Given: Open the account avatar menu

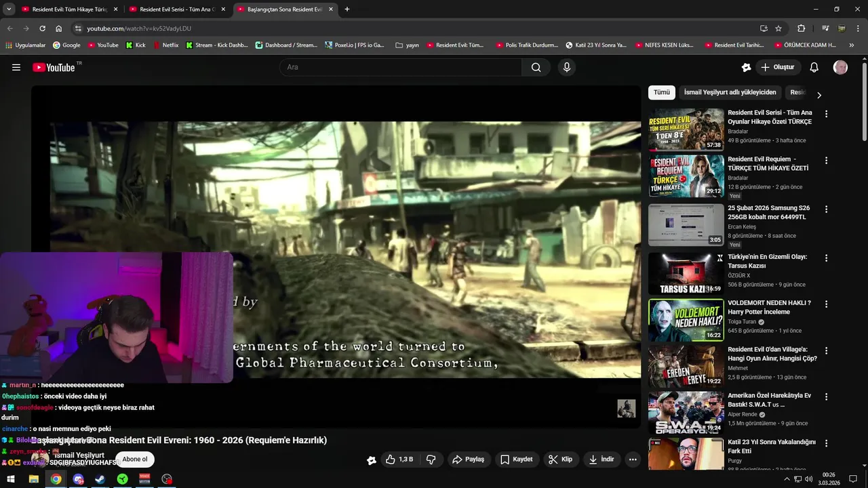Looking at the screenshot, I should [x=840, y=67].
